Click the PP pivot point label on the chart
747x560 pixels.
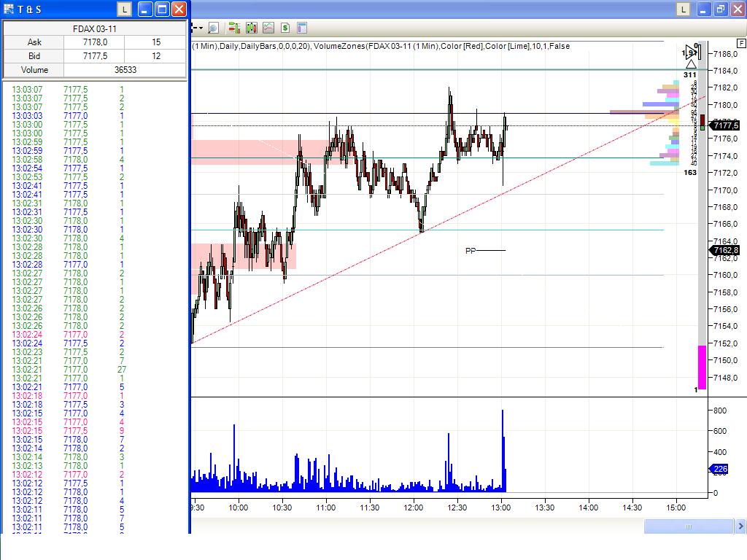471,251
